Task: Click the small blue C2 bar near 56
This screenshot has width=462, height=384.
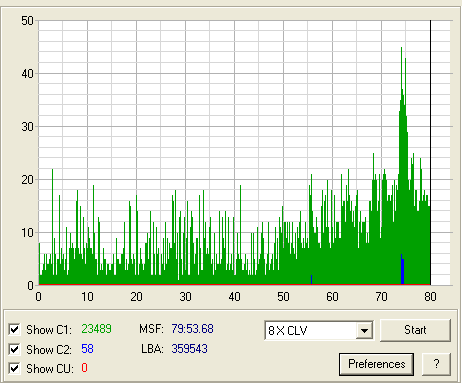Action: [311, 280]
